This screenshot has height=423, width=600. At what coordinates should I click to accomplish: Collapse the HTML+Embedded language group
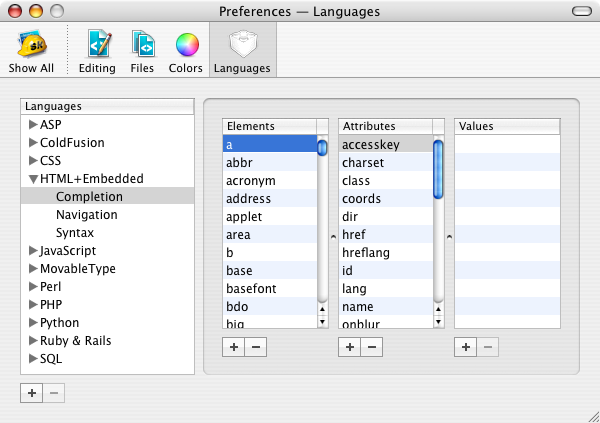pos(33,179)
